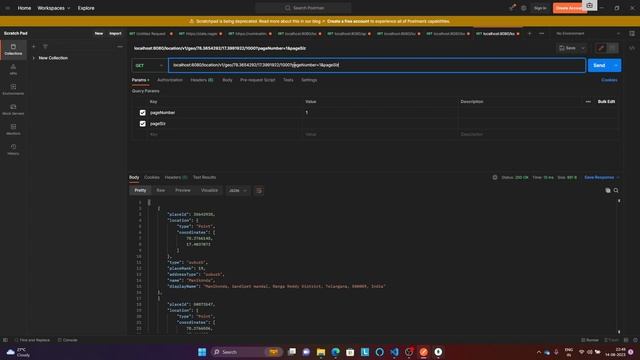This screenshot has width=640, height=360.
Task: Open the Cookies link below Send
Action: 609,80
